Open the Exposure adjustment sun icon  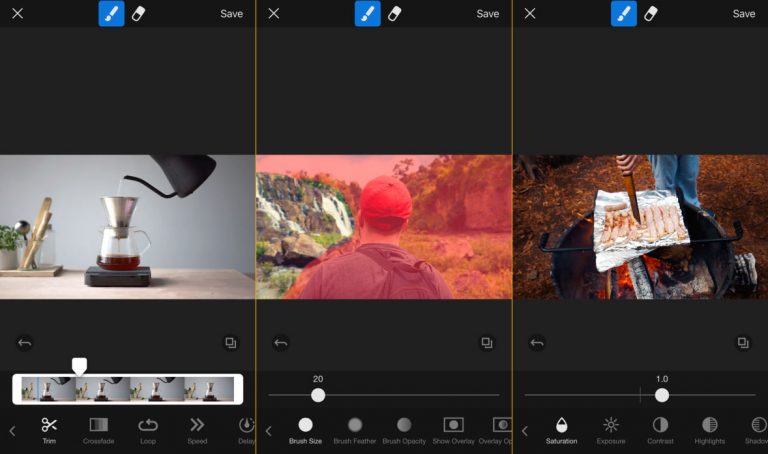click(x=611, y=430)
